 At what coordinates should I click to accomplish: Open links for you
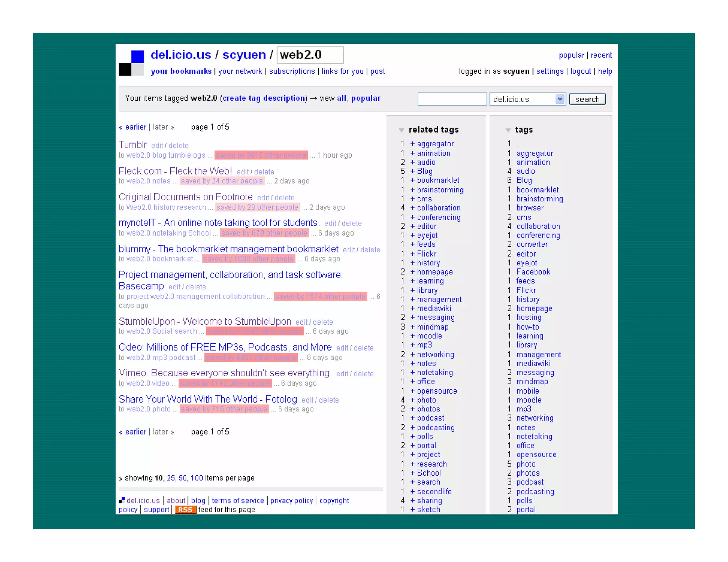342,71
